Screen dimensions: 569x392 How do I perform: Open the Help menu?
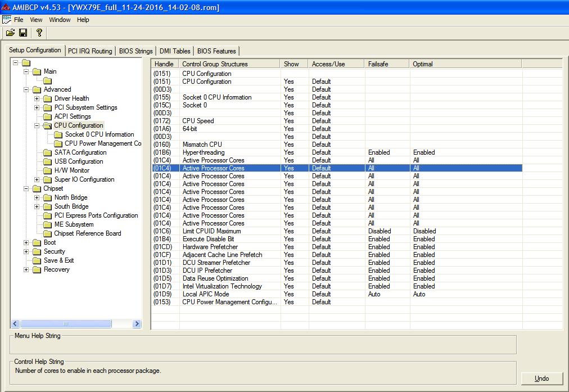click(83, 20)
